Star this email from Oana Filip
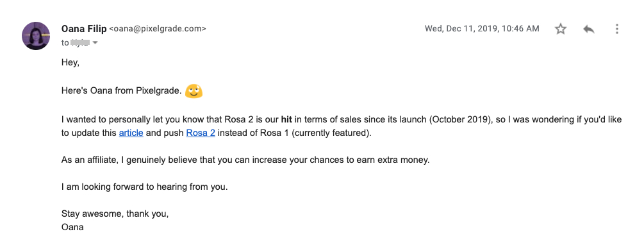Viewport: 644px width, 252px height. pyautogui.click(x=561, y=29)
